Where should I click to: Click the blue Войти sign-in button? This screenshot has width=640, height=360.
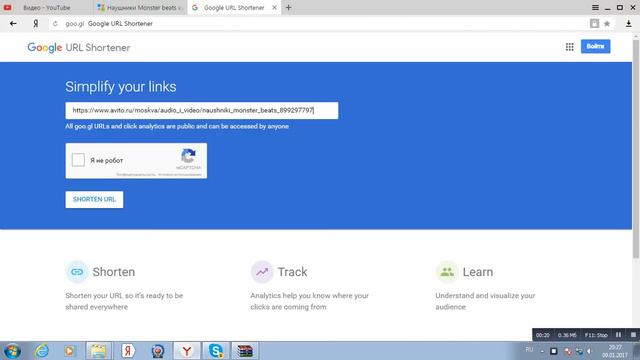click(x=596, y=47)
